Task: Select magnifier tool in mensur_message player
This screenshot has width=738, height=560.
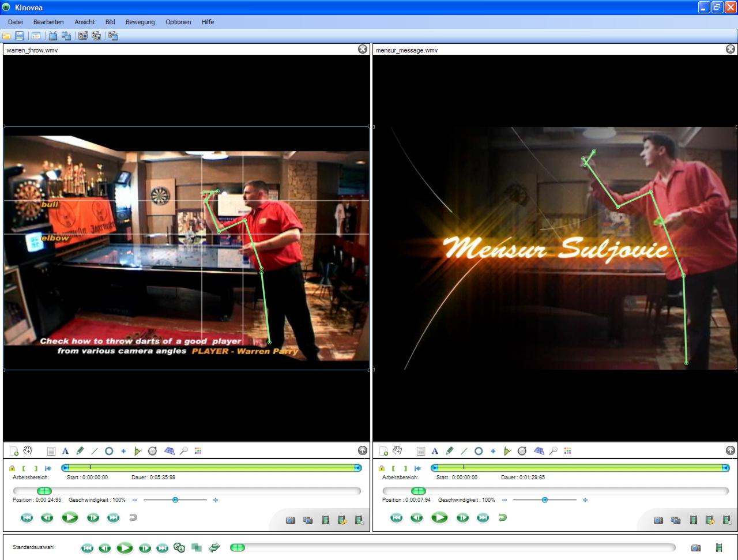Action: click(x=553, y=451)
